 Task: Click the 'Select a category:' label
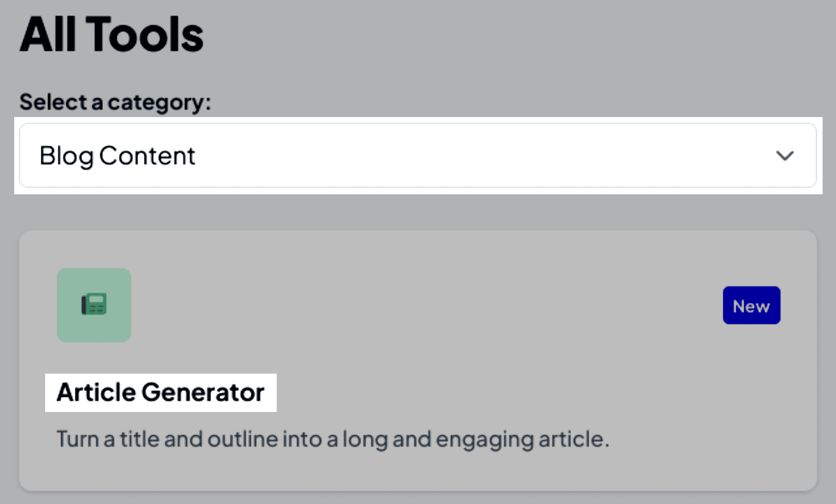click(x=115, y=102)
